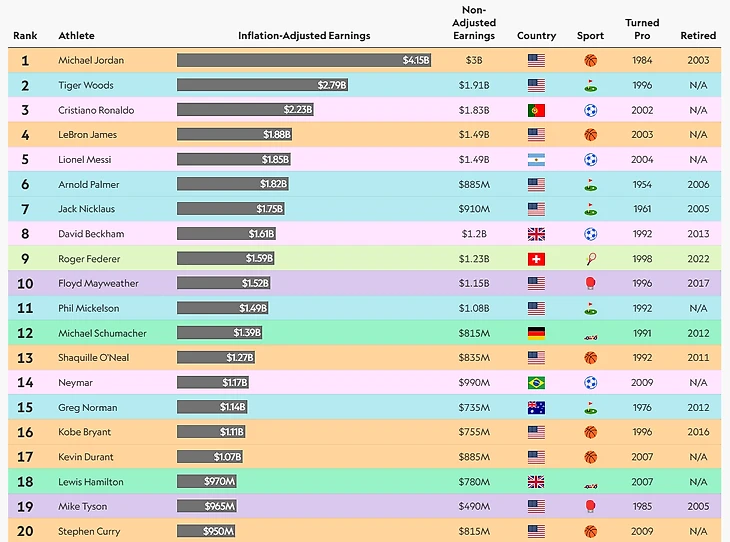
Task: Click Argentina flag in Lionel Messi's row
Action: [x=536, y=160]
